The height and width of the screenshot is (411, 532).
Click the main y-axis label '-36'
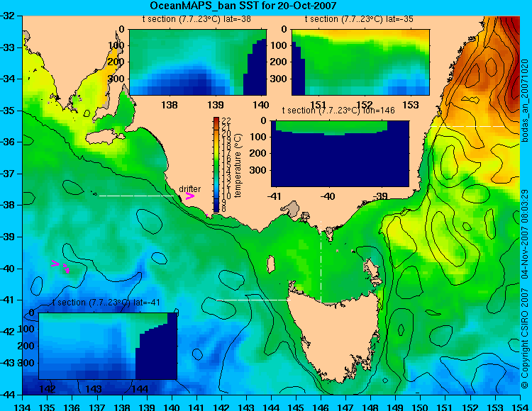coord(7,142)
